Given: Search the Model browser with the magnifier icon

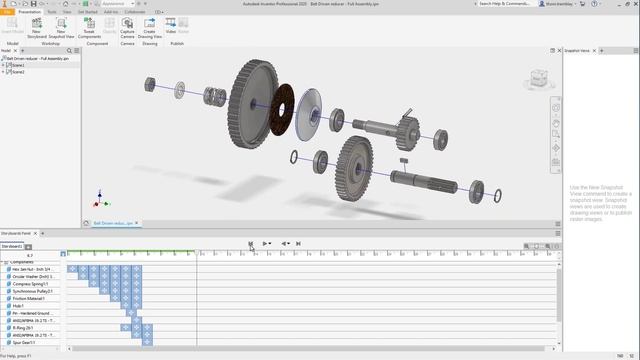Looking at the screenshot, I should [x=69, y=51].
